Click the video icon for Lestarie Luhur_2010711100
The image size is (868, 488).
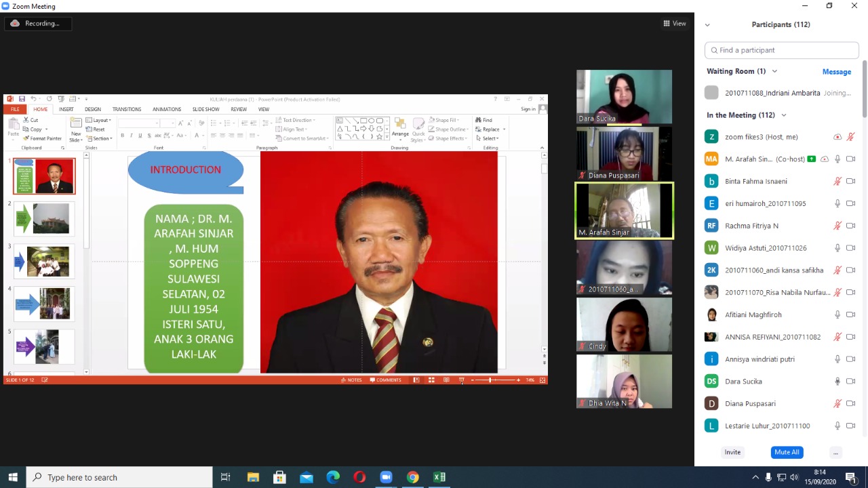(850, 426)
